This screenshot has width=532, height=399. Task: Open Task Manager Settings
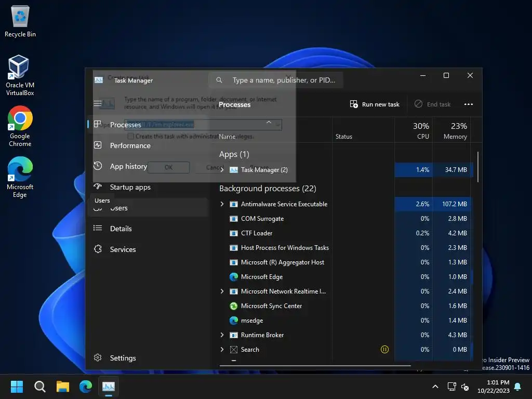(x=148, y=357)
